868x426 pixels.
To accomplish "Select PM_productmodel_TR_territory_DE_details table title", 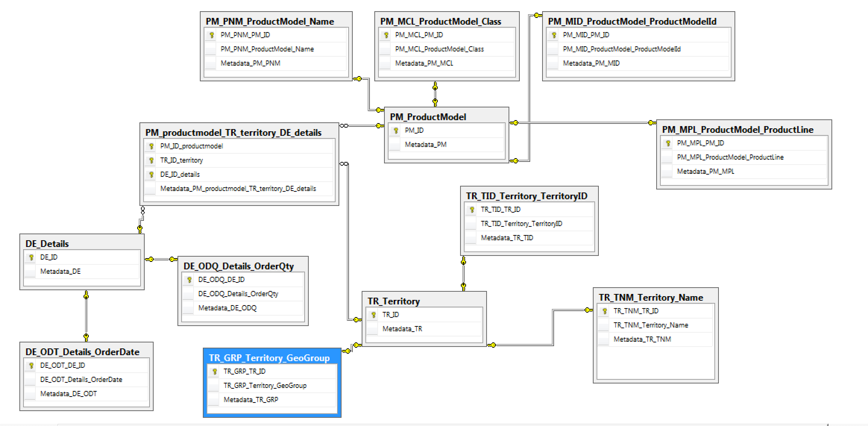I will click(233, 133).
